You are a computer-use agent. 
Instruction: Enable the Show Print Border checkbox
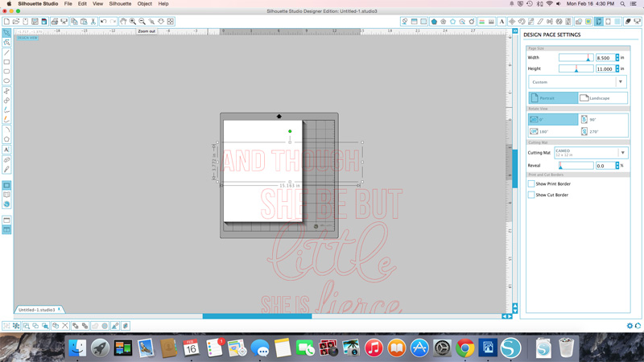(531, 184)
